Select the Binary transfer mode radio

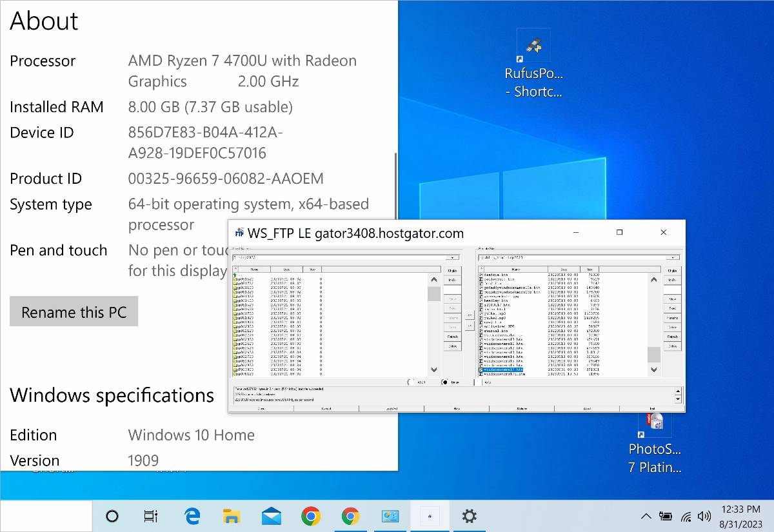445,382
